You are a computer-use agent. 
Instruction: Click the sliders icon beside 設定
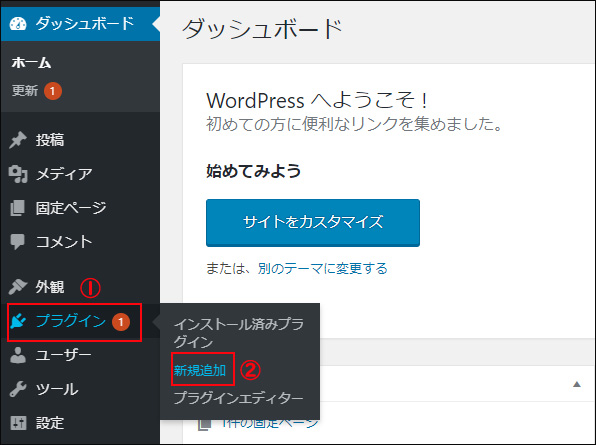point(18,423)
